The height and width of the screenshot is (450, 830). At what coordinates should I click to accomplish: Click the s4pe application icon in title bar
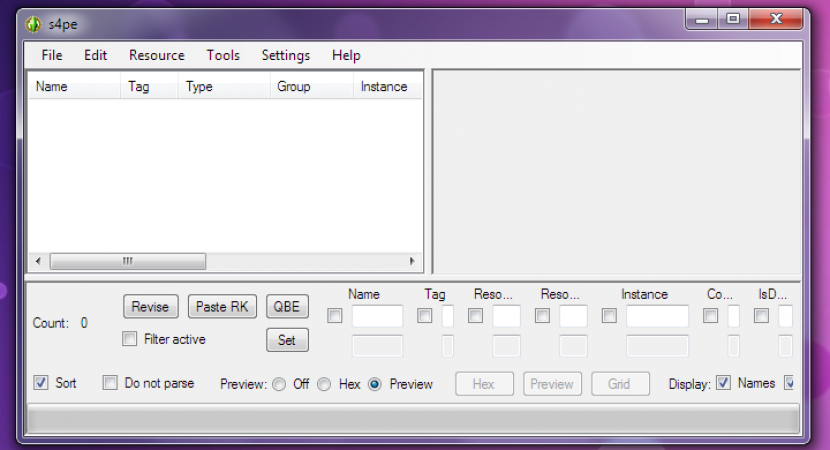pos(33,24)
